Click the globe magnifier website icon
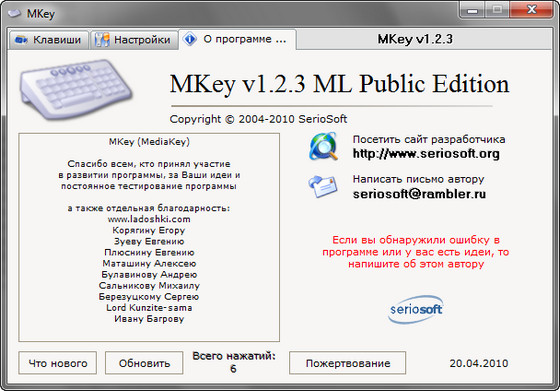The height and width of the screenshot is (391, 560). 324,146
